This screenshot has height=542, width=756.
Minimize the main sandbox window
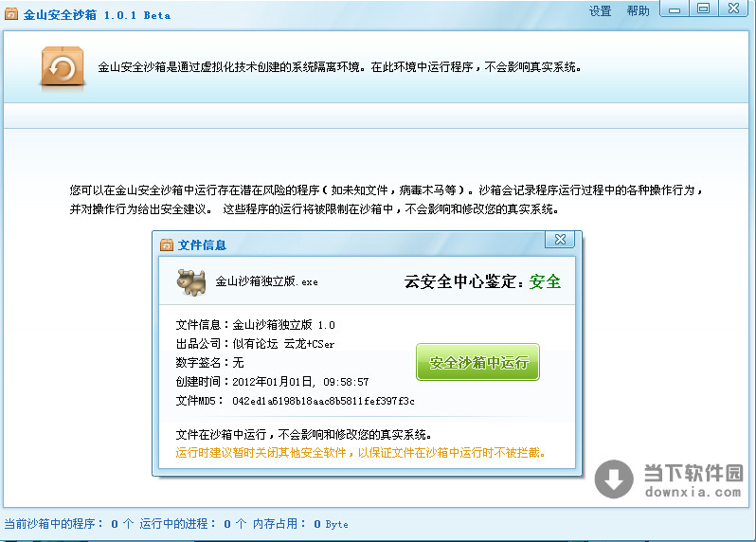(675, 9)
